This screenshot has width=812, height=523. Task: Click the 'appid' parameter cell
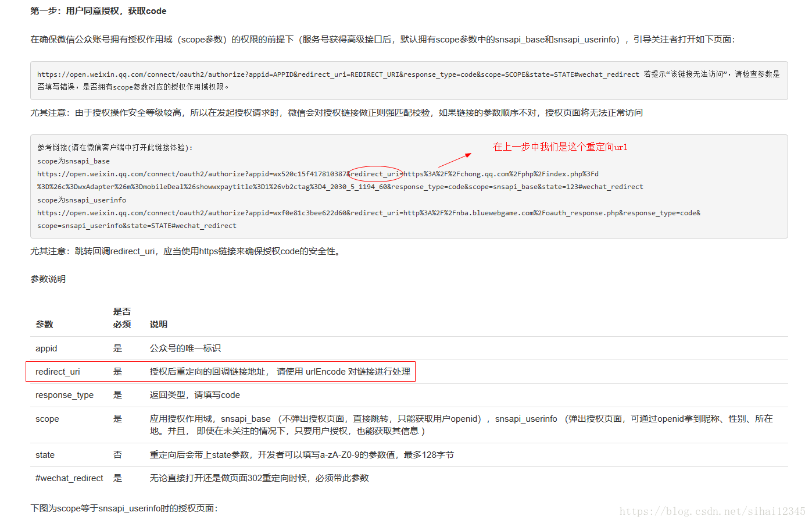pos(46,348)
